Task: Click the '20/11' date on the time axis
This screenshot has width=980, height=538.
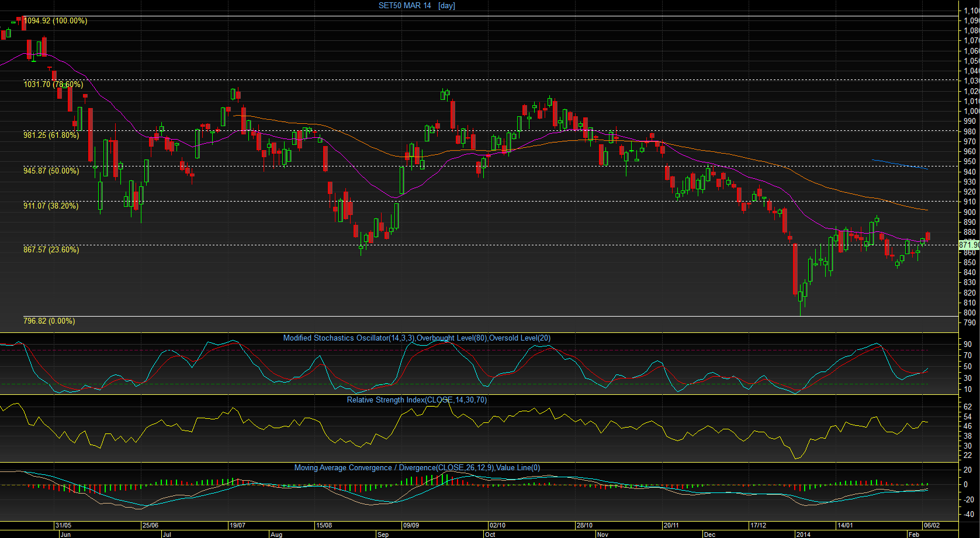Action: click(x=671, y=525)
